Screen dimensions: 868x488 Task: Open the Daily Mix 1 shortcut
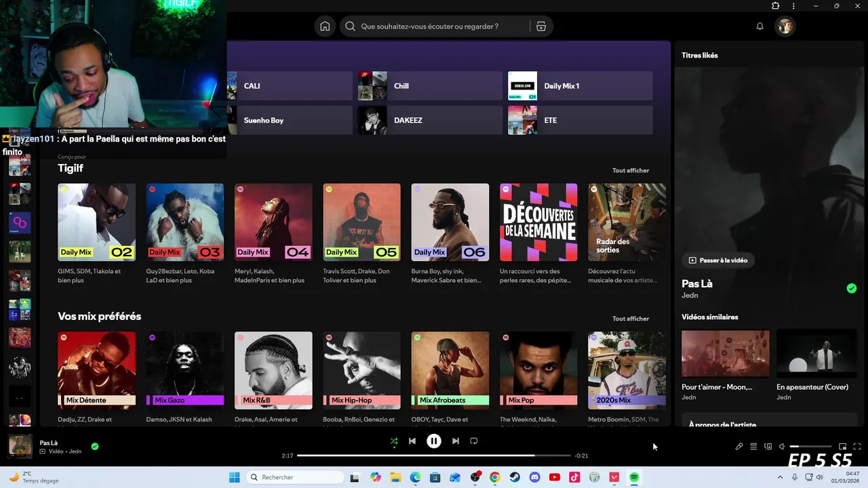[x=580, y=86]
